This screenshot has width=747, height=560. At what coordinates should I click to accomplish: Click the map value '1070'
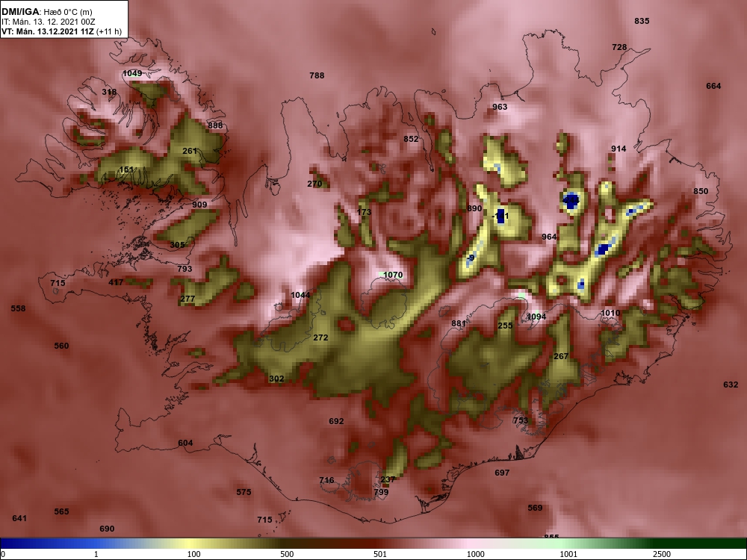pyautogui.click(x=393, y=276)
